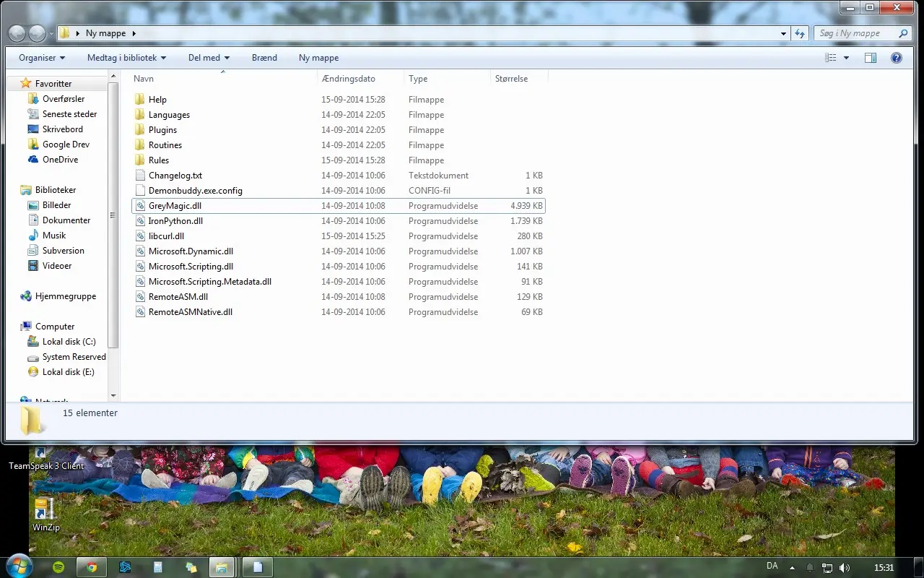Screen dimensions: 924x578
Task: Click the Ny mappe toolbar button
Action: pyautogui.click(x=318, y=58)
